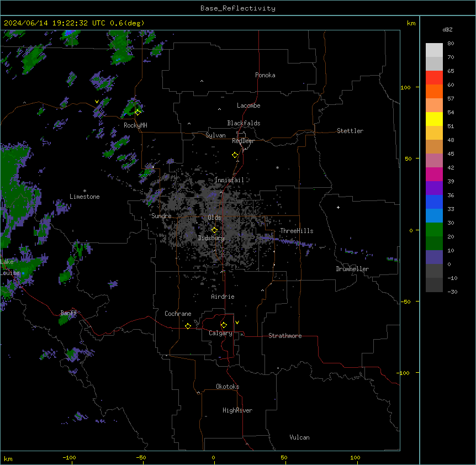Click the yellow v marker northwest of RockyMH

[x=97, y=102]
